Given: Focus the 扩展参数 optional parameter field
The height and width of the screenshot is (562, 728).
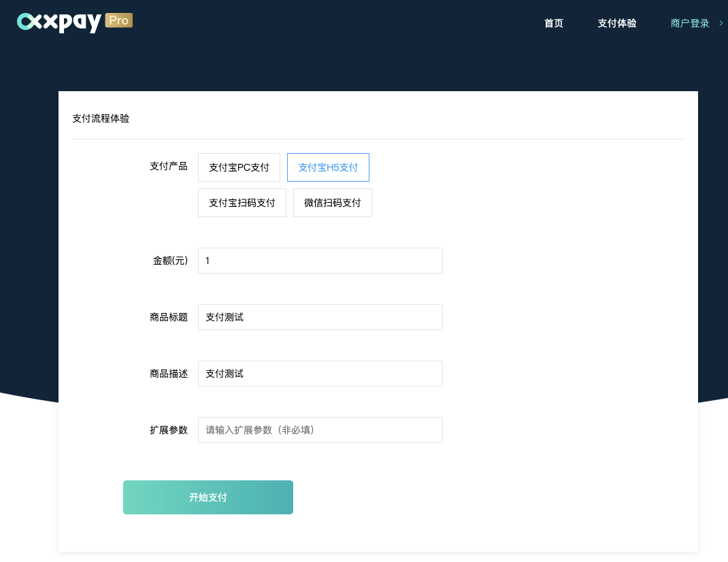Looking at the screenshot, I should (320, 430).
